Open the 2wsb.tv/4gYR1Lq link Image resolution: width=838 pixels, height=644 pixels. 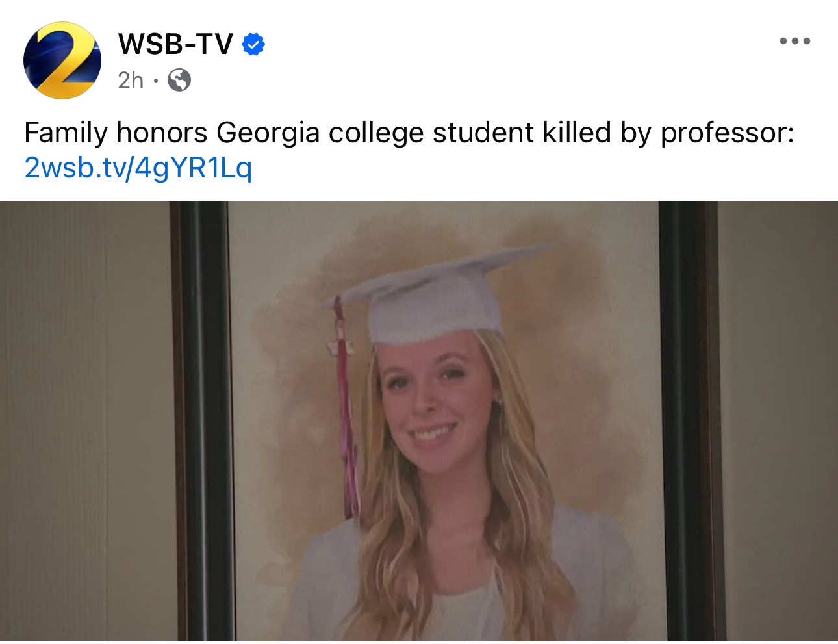(x=138, y=168)
